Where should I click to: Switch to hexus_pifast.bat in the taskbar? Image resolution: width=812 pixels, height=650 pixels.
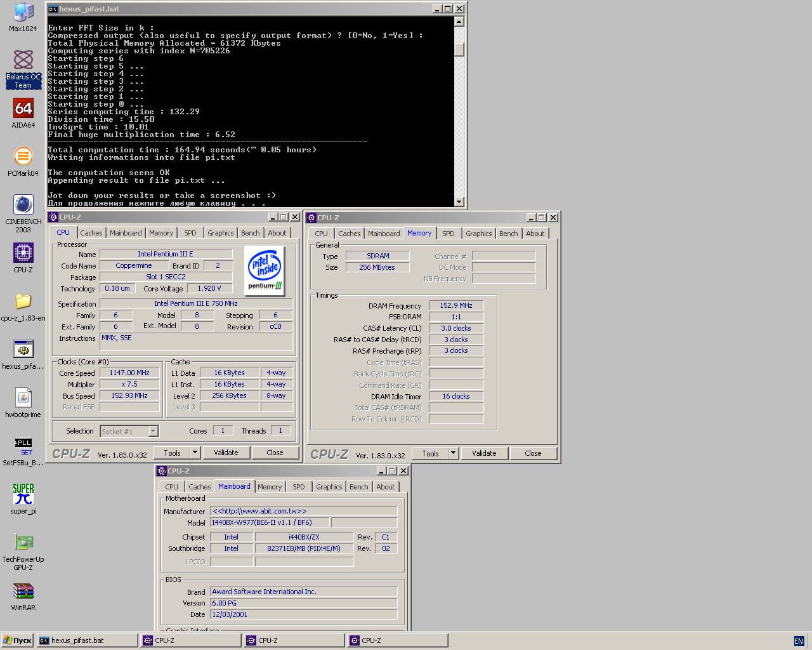tap(88, 640)
